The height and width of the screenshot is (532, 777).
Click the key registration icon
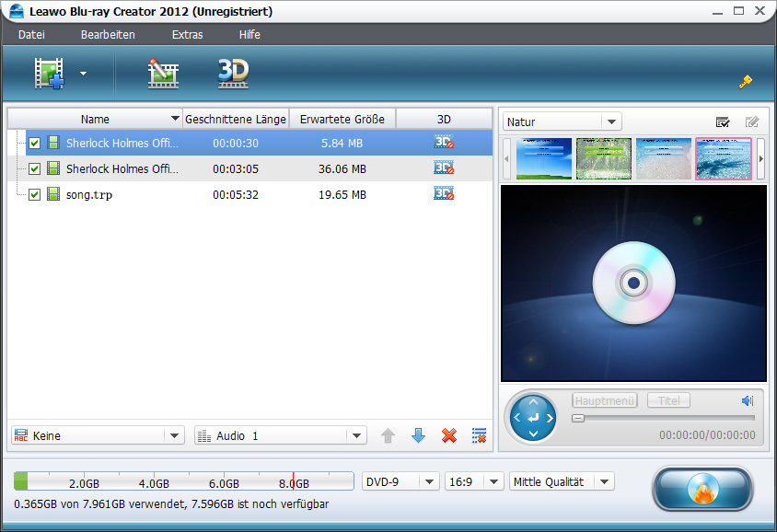746,82
